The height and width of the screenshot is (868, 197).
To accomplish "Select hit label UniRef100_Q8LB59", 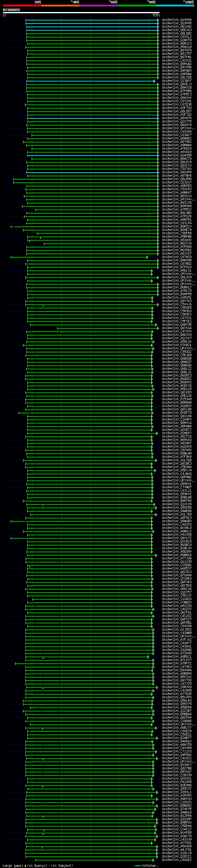I will click(x=177, y=179).
